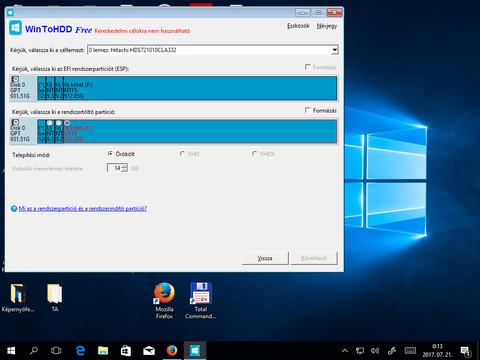
Task: Click the Vissza button
Action: (265, 258)
